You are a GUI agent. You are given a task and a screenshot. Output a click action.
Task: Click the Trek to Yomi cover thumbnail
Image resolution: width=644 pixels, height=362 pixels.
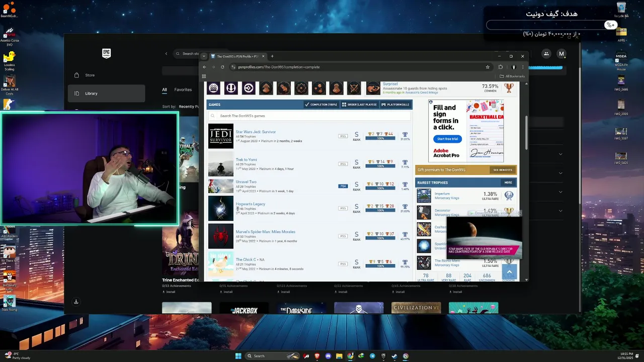coord(221,164)
